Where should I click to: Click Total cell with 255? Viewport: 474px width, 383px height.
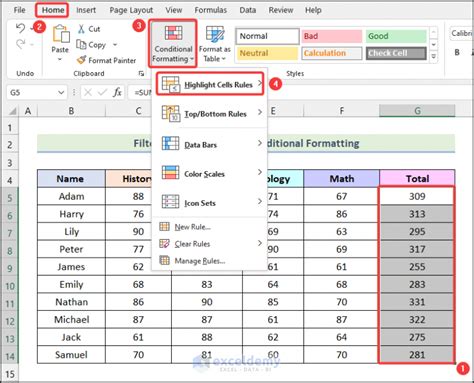417,267
